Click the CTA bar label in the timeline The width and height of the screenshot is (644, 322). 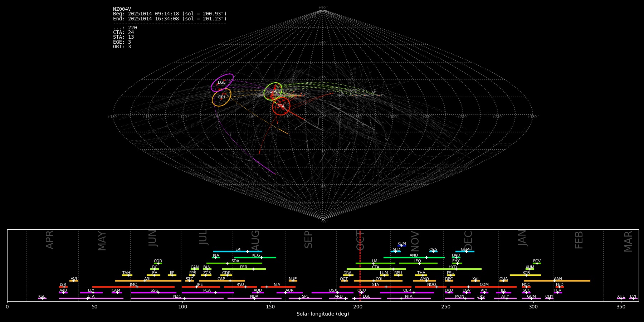(x=376, y=267)
